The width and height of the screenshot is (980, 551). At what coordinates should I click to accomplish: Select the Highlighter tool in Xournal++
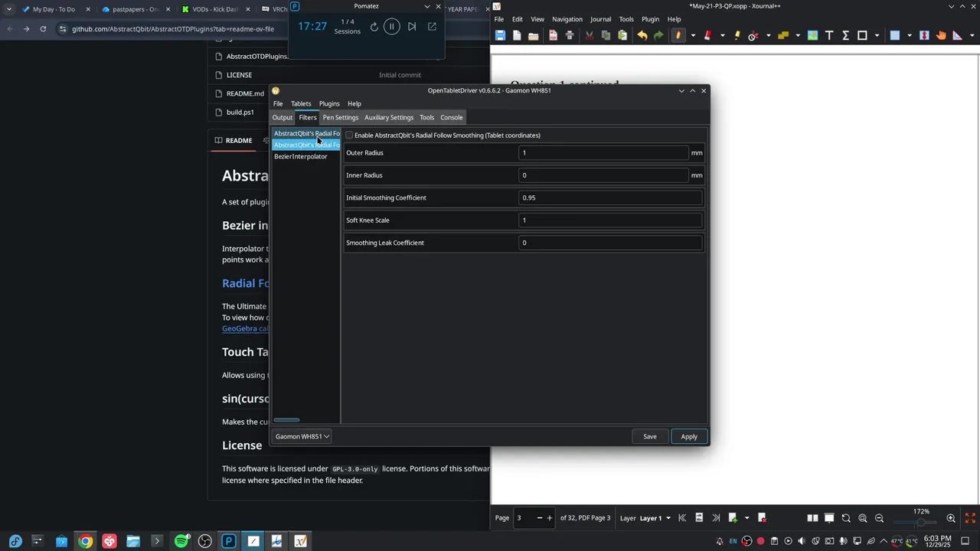click(x=737, y=35)
